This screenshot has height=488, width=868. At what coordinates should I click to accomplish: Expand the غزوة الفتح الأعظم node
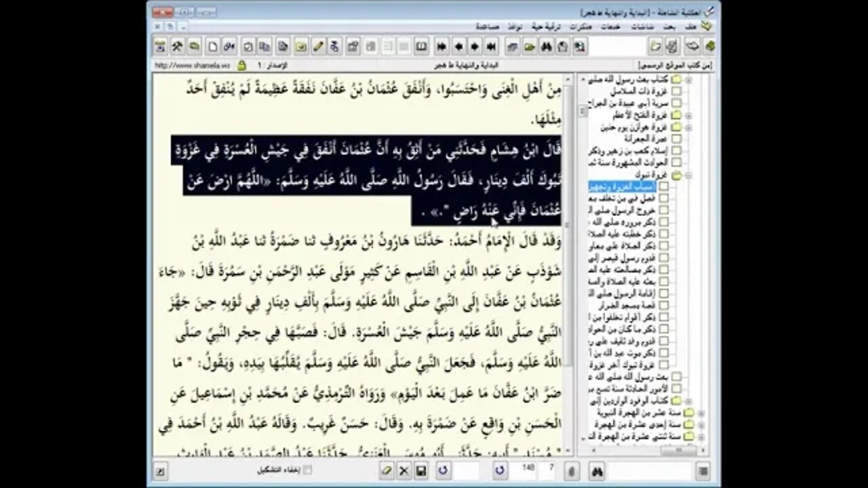point(690,115)
